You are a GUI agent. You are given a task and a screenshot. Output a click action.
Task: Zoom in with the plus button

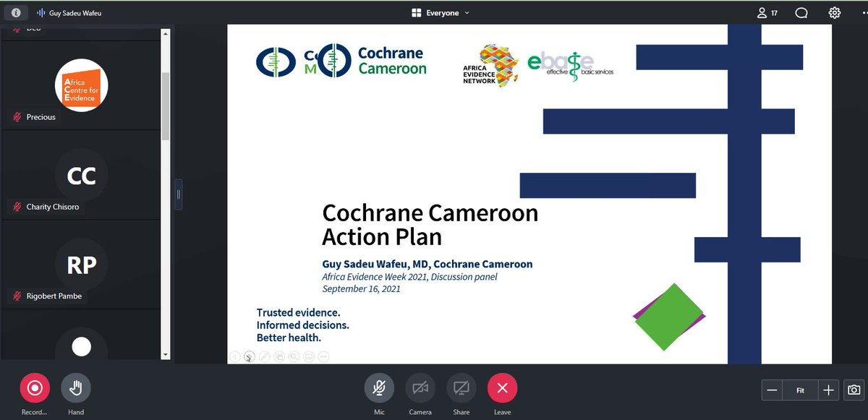coord(829,390)
